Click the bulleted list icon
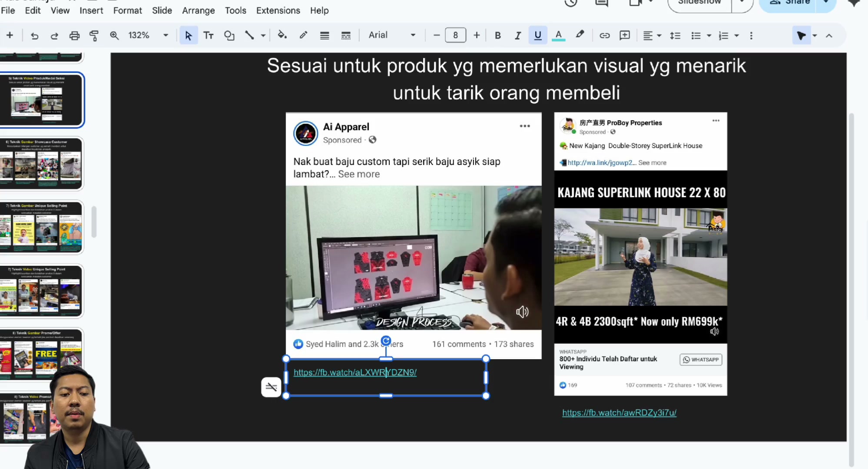This screenshot has height=469, width=868. coord(696,36)
